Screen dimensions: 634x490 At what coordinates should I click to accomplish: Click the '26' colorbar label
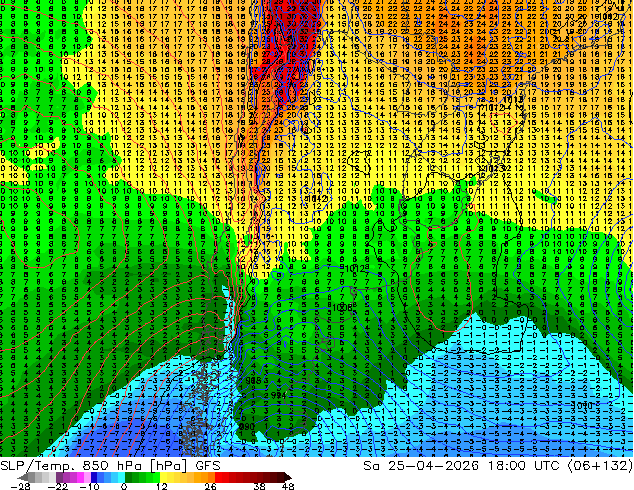pos(210,486)
